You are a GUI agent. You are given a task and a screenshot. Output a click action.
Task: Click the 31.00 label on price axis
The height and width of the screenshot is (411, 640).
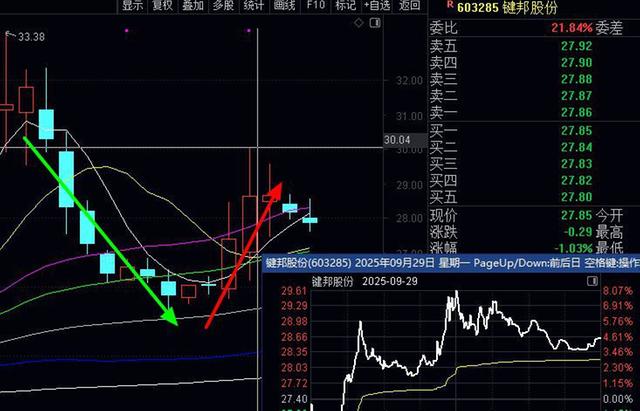[x=409, y=116]
